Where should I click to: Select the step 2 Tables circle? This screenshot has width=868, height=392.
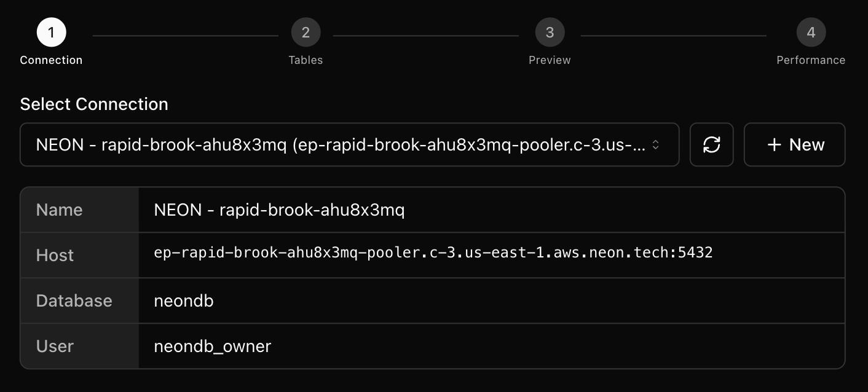click(306, 32)
